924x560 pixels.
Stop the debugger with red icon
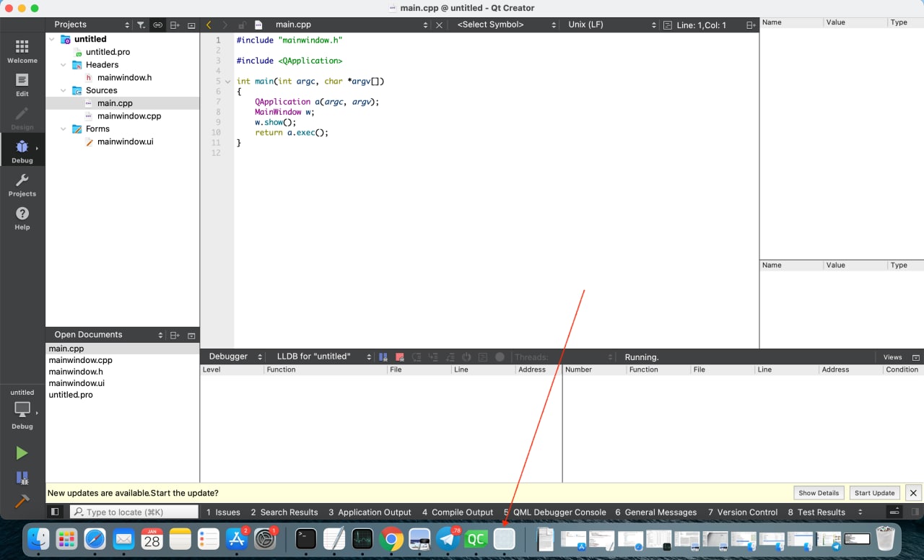(399, 356)
